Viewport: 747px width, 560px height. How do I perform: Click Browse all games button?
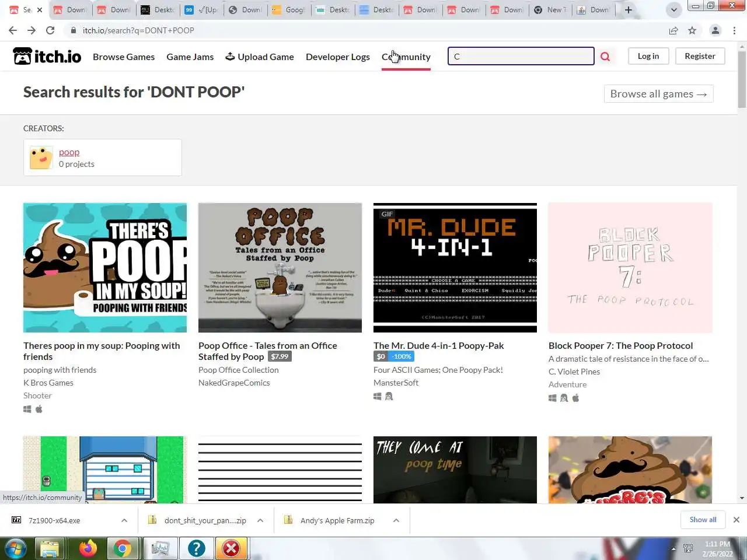tap(658, 94)
